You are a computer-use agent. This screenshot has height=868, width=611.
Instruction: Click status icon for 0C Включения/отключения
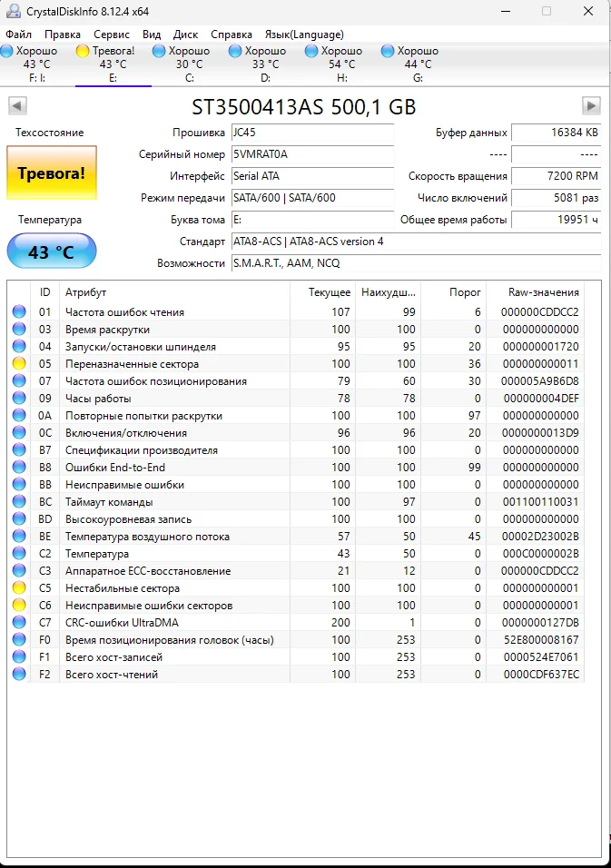pyautogui.click(x=19, y=433)
